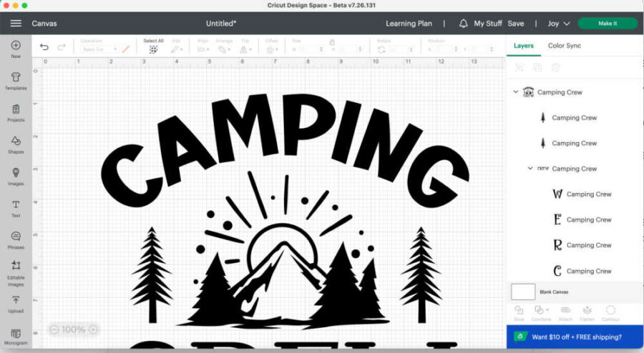Screen dimensions: 644x353
Task: Open the Upload tool
Action: [x=16, y=304]
